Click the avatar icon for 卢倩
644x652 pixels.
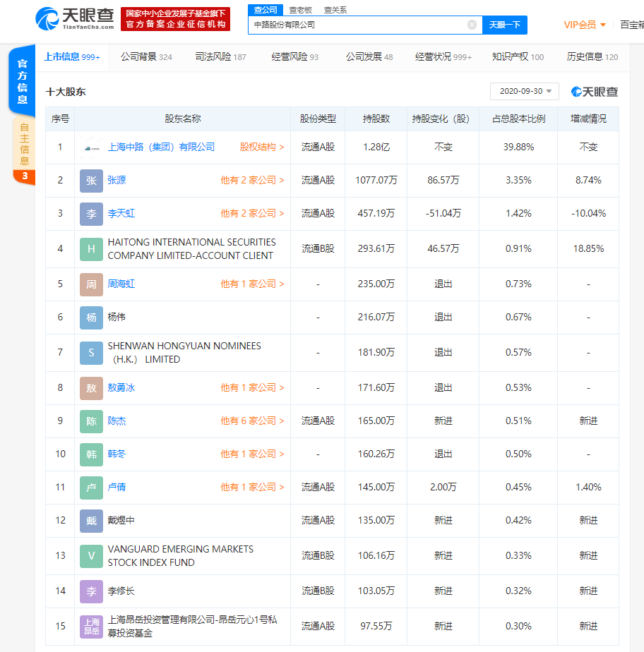91,488
